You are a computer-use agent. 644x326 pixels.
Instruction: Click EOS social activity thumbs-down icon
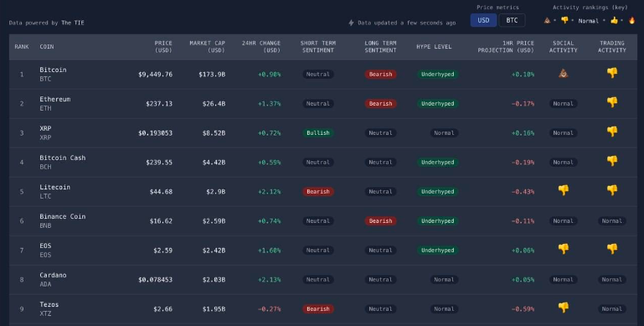point(563,249)
